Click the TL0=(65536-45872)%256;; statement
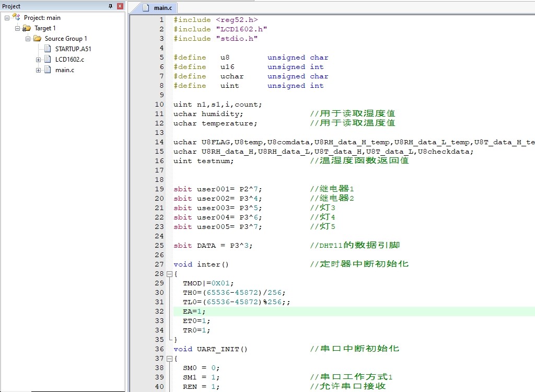535x392 pixels. (237, 302)
